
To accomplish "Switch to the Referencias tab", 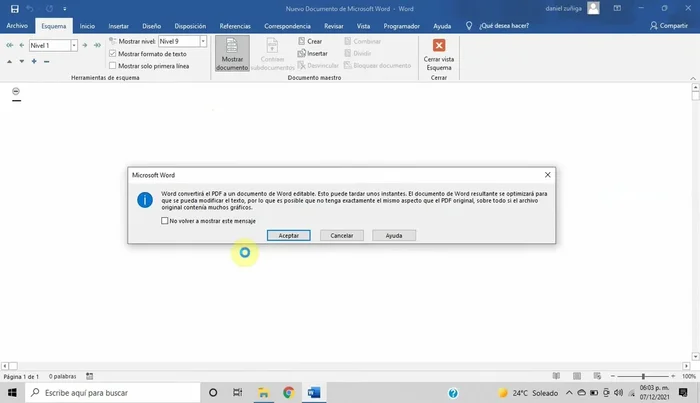I will pyautogui.click(x=236, y=26).
